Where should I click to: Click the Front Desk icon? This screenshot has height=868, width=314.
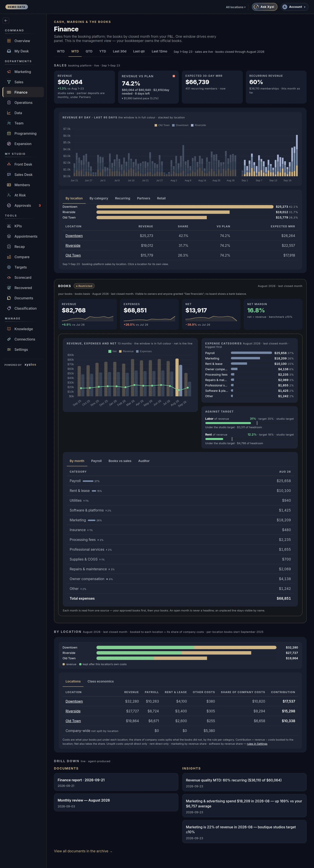click(x=9, y=164)
